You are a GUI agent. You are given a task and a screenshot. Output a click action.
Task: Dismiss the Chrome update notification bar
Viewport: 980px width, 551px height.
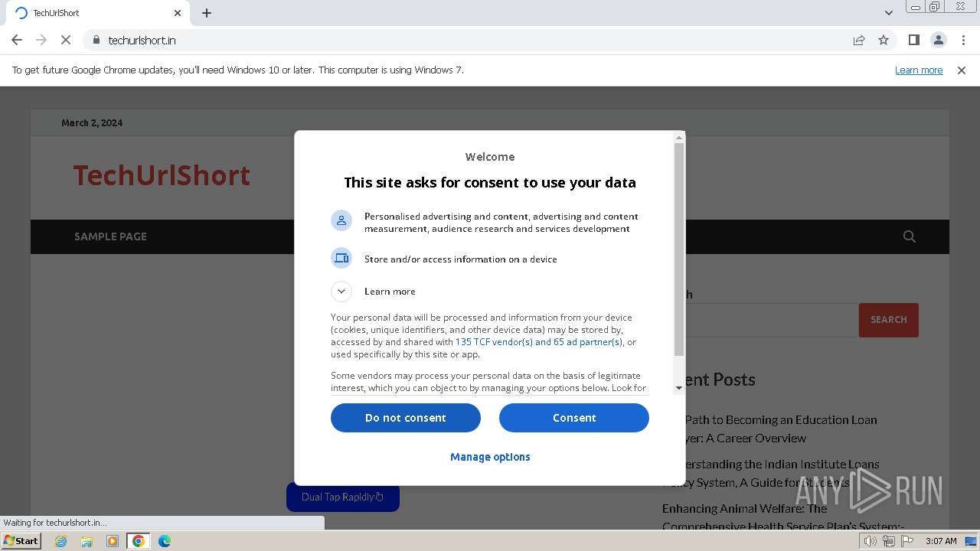click(962, 70)
